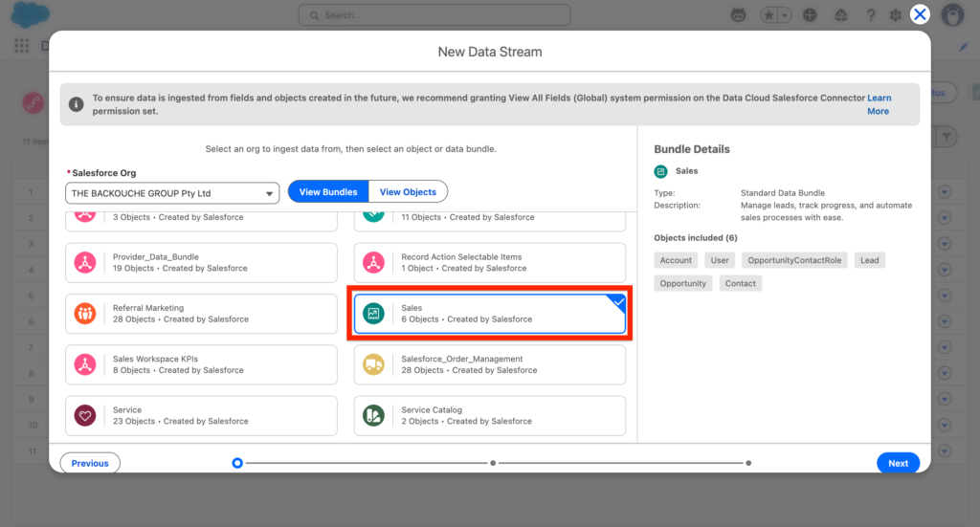Click the Record Action Selectable Items icon

point(374,263)
